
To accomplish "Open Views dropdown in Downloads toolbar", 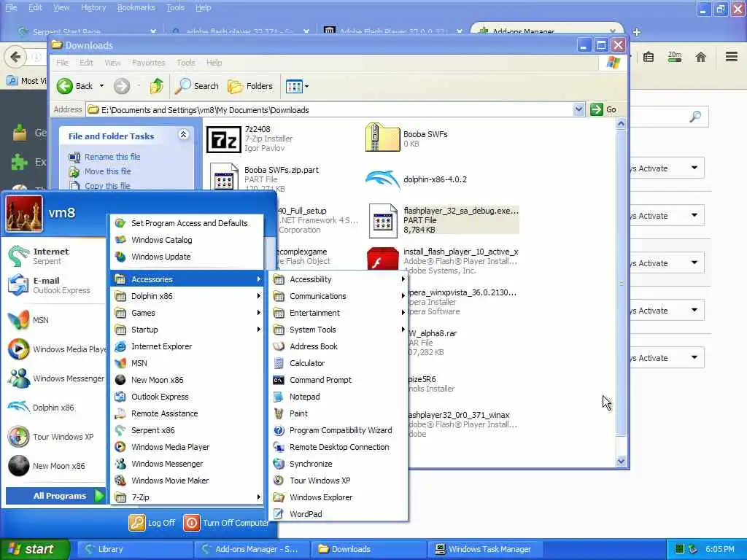I will (298, 86).
